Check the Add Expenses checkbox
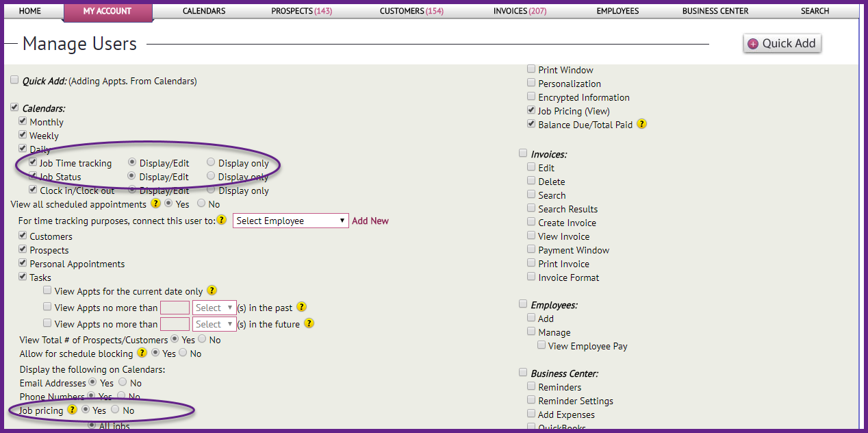The height and width of the screenshot is (433, 868). pyautogui.click(x=531, y=414)
